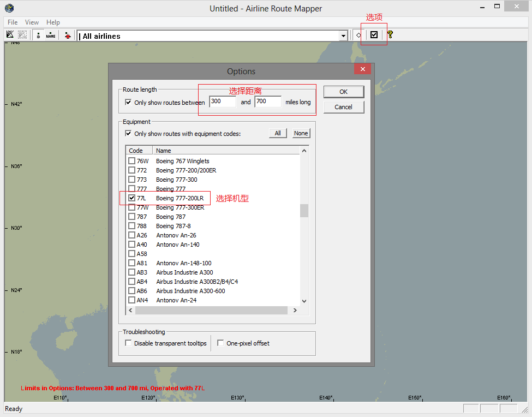
Task: Check the A26 Antonov An-26 box
Action: point(131,235)
